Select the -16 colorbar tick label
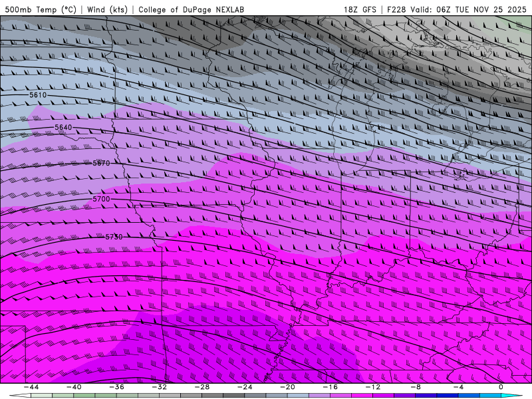Screen dimensions: 532x399 (x=330, y=387)
